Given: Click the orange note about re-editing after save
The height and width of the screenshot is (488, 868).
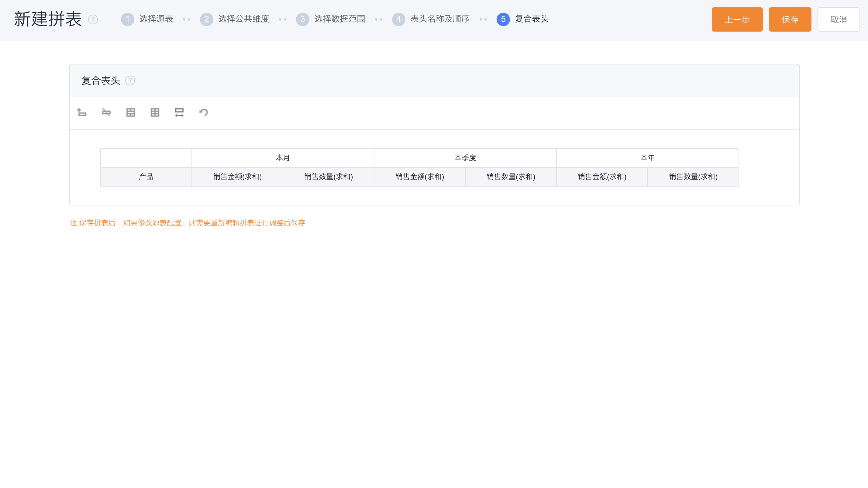Looking at the screenshot, I should click(x=187, y=223).
